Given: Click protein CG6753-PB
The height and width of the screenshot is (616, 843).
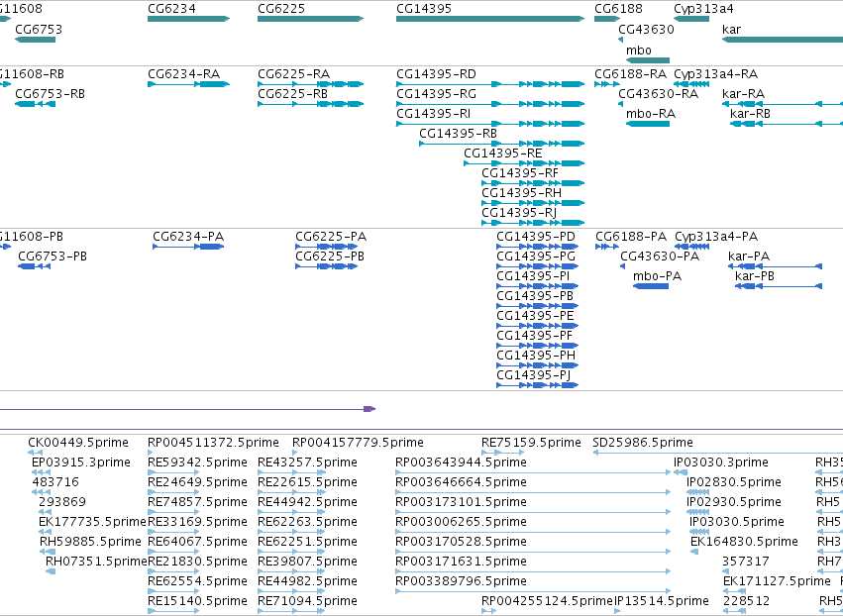Looking at the screenshot, I should [x=53, y=257].
